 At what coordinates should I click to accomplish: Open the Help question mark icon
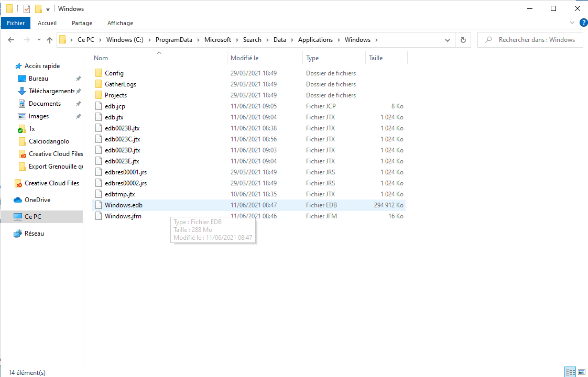click(x=583, y=23)
